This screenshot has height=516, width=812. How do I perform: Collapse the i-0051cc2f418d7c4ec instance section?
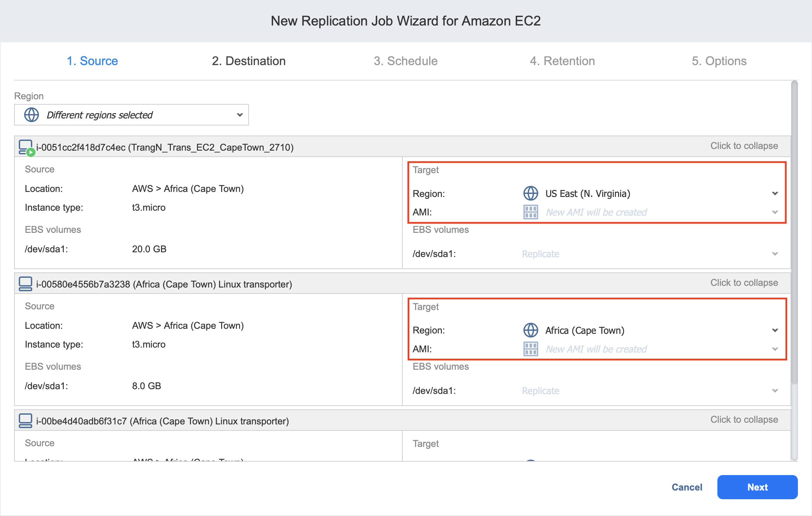(x=744, y=146)
